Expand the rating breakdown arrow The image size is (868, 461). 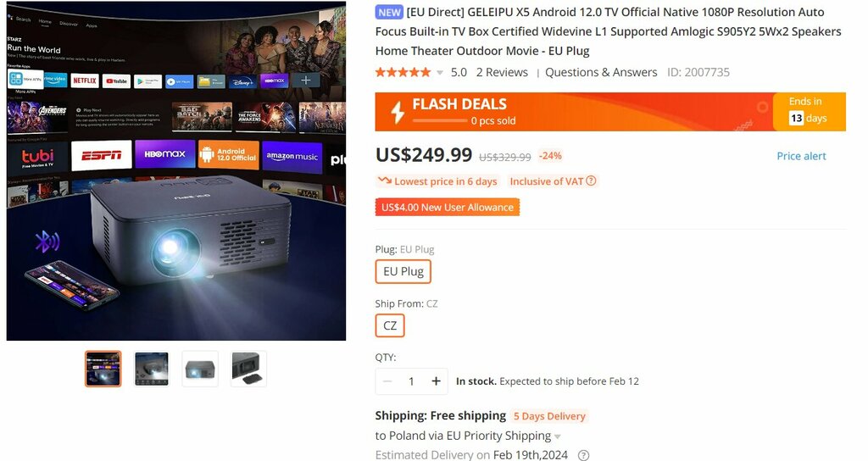pyautogui.click(x=440, y=73)
